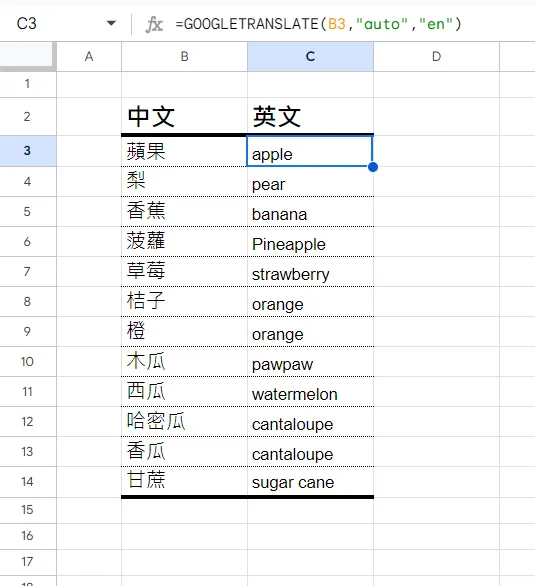Click the cell containing banana
The height and width of the screenshot is (586, 535).
pyautogui.click(x=310, y=212)
